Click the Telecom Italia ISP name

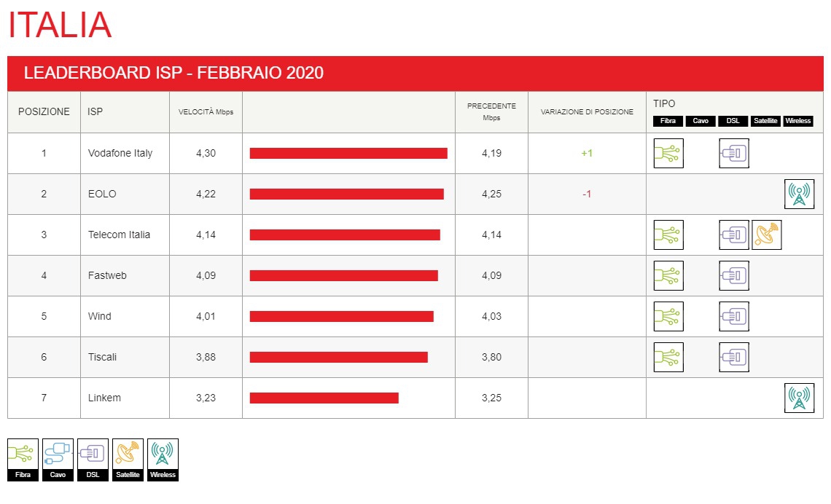[x=119, y=235]
